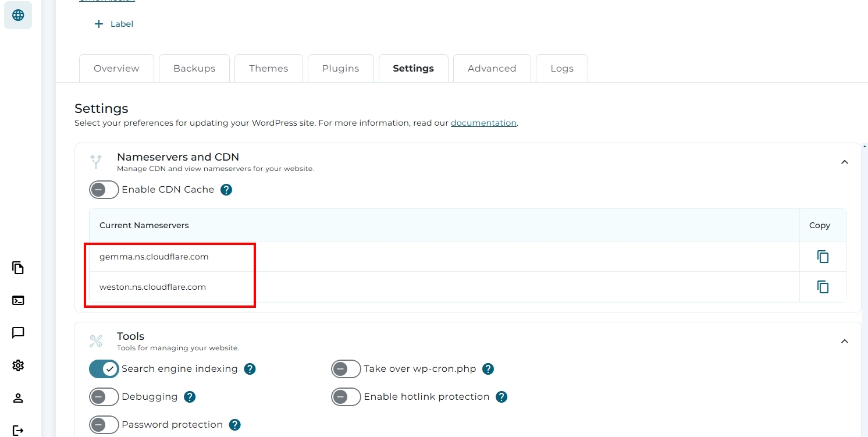868x437 pixels.
Task: Copy the weston.ns.cloudflare.com nameserver
Action: [x=823, y=287]
